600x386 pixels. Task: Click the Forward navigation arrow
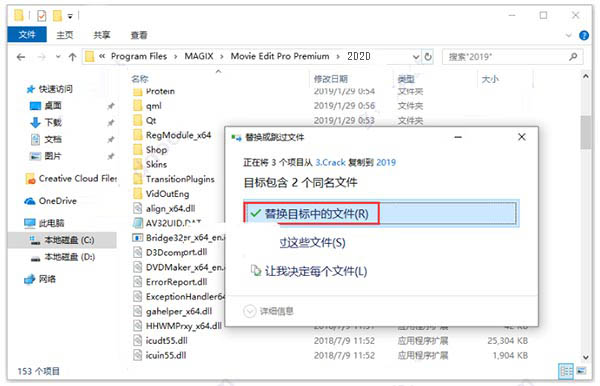point(41,57)
